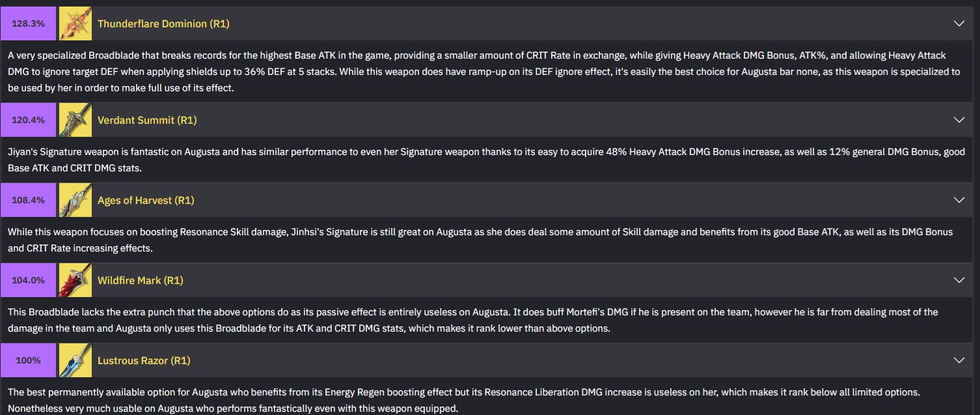Click the Thunderflare Dominion weapon icon
This screenshot has width=980, height=415.
click(x=75, y=23)
